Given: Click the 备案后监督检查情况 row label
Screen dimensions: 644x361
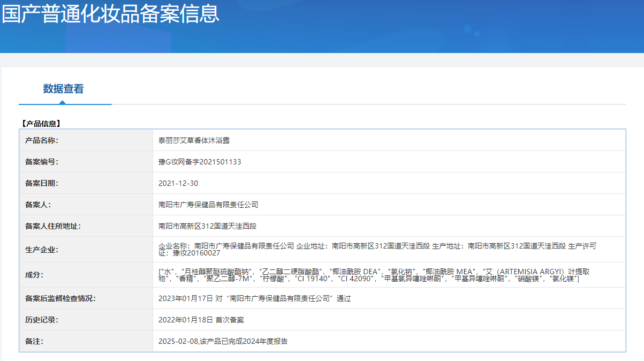Looking at the screenshot, I should [60, 298].
